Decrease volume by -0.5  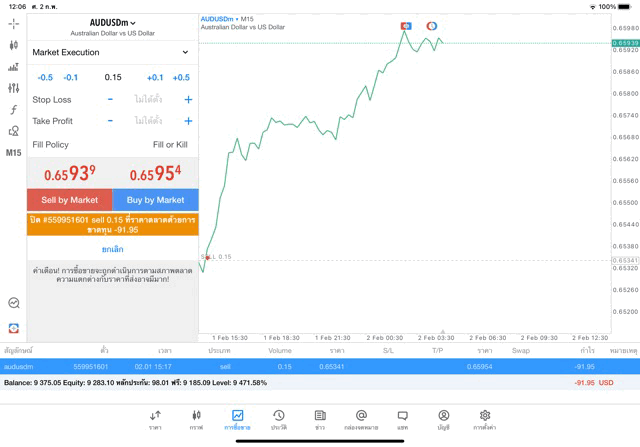click(45, 78)
